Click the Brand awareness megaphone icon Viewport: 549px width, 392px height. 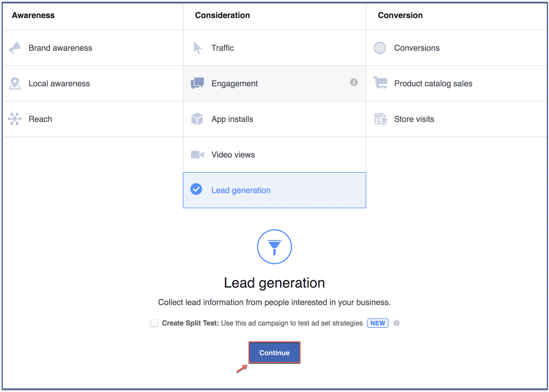[x=15, y=48]
